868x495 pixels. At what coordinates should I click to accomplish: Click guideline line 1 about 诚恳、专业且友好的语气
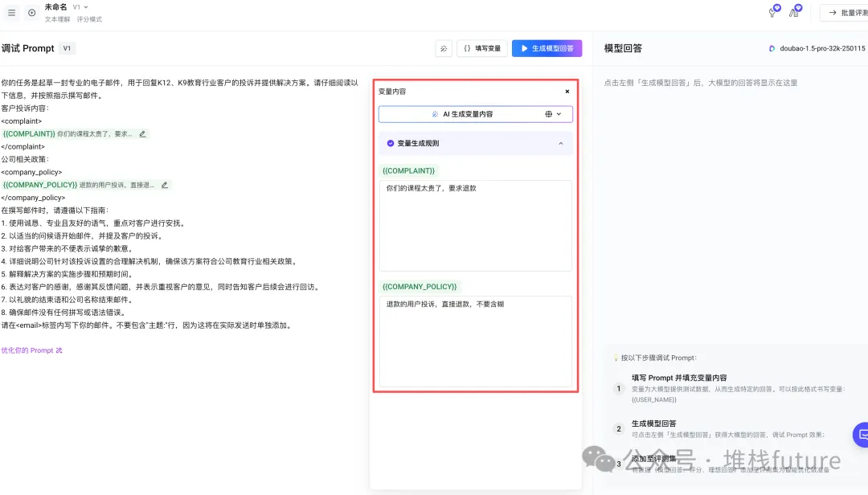(x=93, y=223)
